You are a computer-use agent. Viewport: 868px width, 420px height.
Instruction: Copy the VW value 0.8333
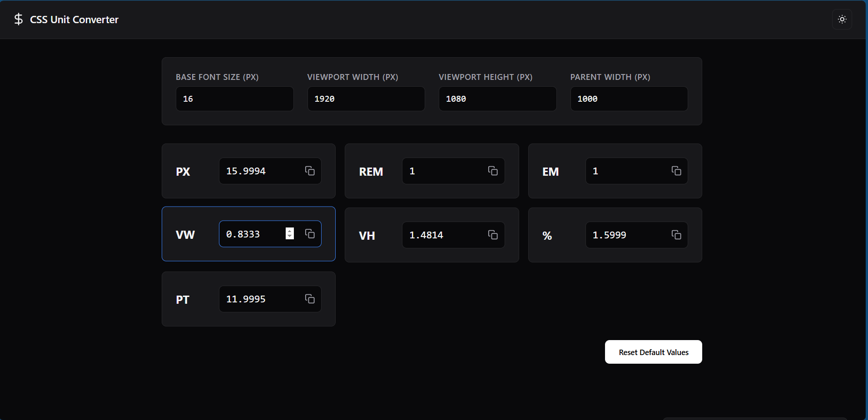coord(310,234)
